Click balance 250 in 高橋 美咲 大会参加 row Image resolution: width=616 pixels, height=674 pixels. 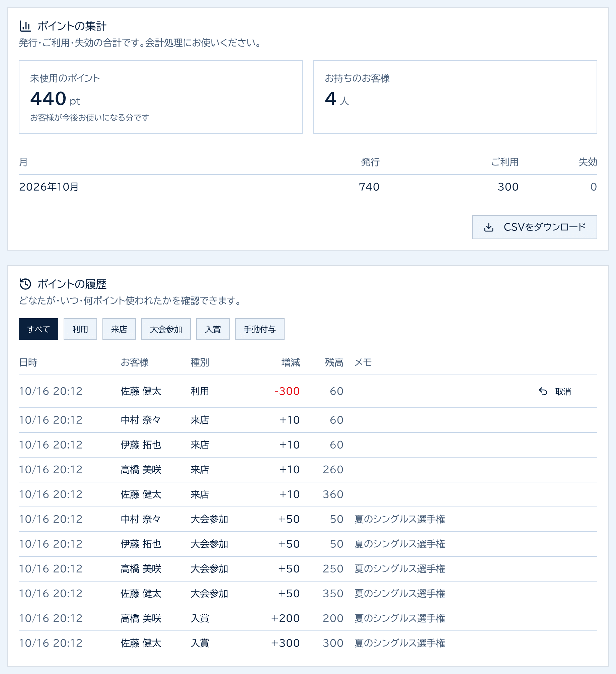[x=333, y=569]
